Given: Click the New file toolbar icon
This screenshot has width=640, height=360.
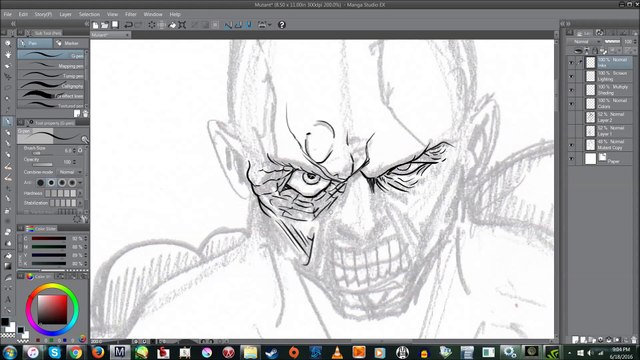Looking at the screenshot, I should [x=96, y=25].
